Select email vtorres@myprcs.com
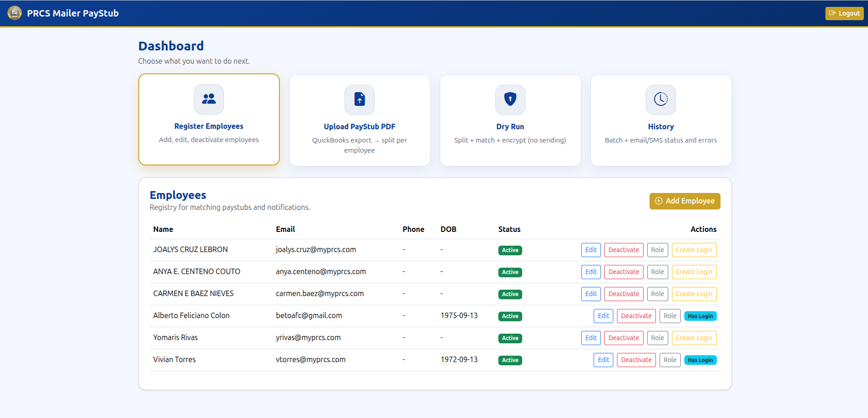This screenshot has height=418, width=868. click(311, 359)
